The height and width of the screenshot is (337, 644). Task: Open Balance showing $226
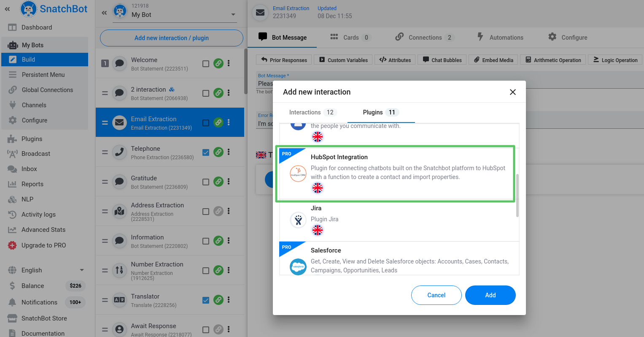[46, 286]
